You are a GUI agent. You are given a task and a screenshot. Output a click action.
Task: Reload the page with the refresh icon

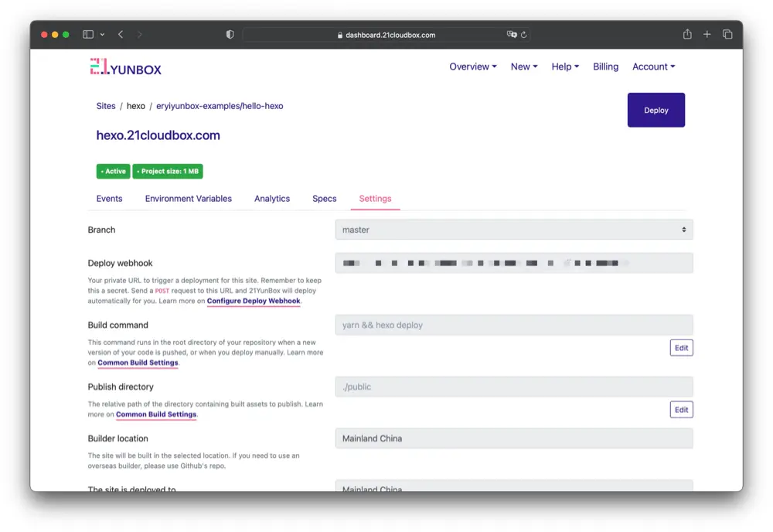point(523,35)
